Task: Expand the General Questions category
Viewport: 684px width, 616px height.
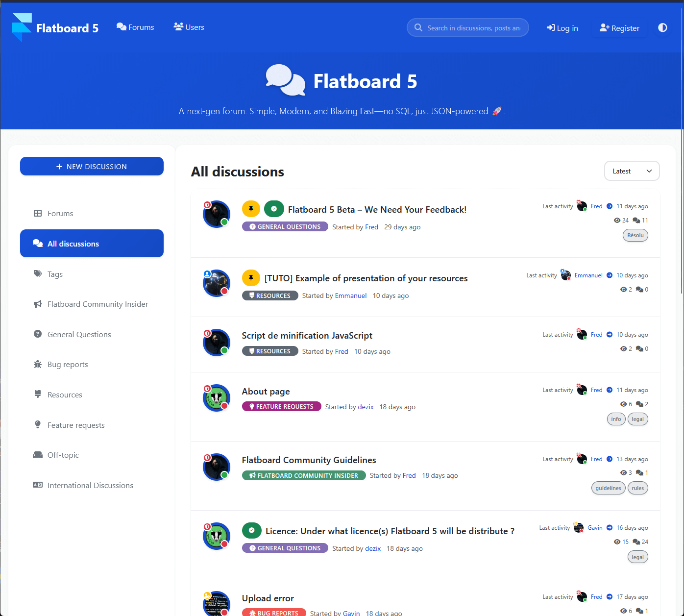Action: [79, 334]
